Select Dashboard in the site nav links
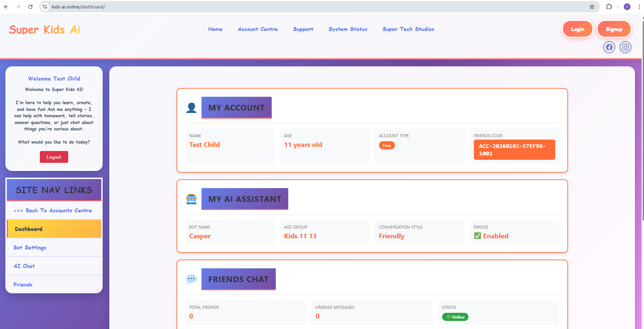Viewport: 644px width, 329px height. point(54,229)
